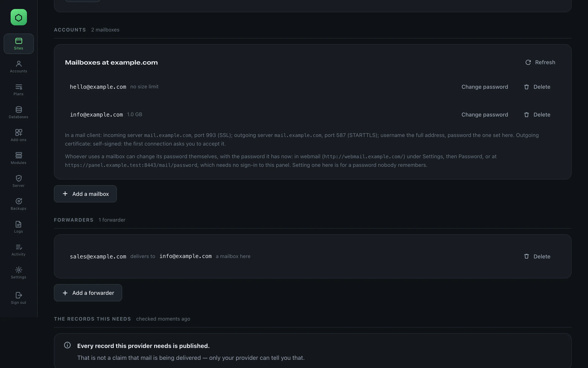Image resolution: width=588 pixels, height=368 pixels.
Task: Open Databases from the sidebar
Action: tap(19, 112)
